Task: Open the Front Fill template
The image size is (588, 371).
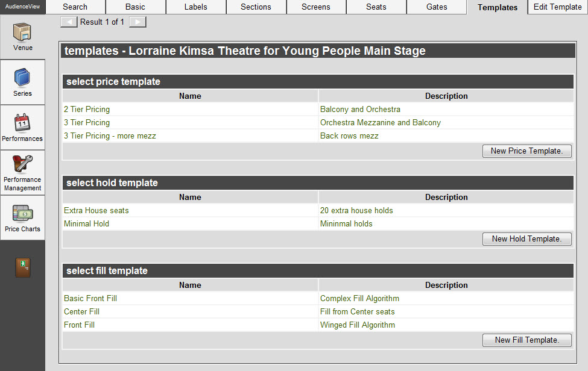Action: coord(79,325)
